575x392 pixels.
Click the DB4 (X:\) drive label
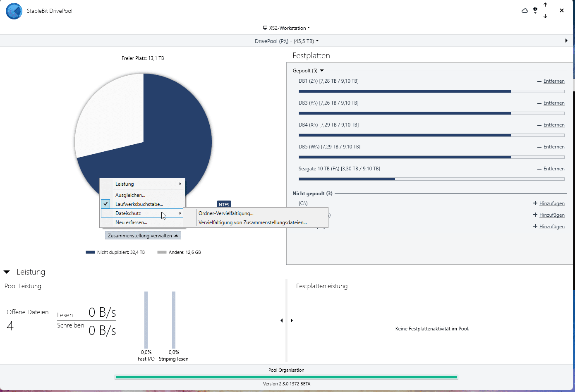click(x=328, y=125)
